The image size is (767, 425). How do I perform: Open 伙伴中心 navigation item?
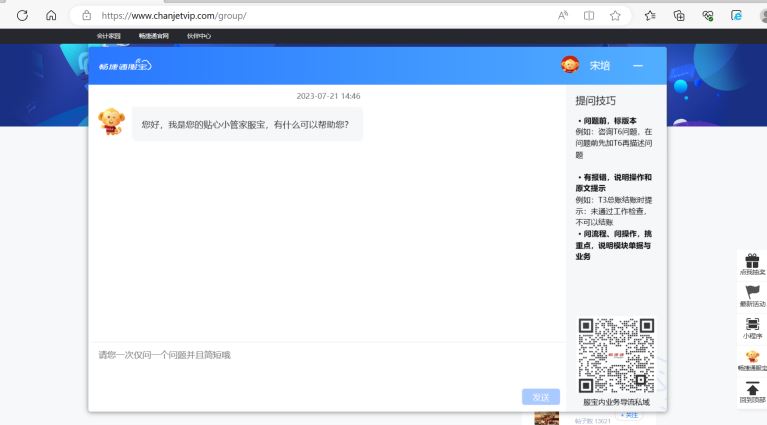point(199,36)
